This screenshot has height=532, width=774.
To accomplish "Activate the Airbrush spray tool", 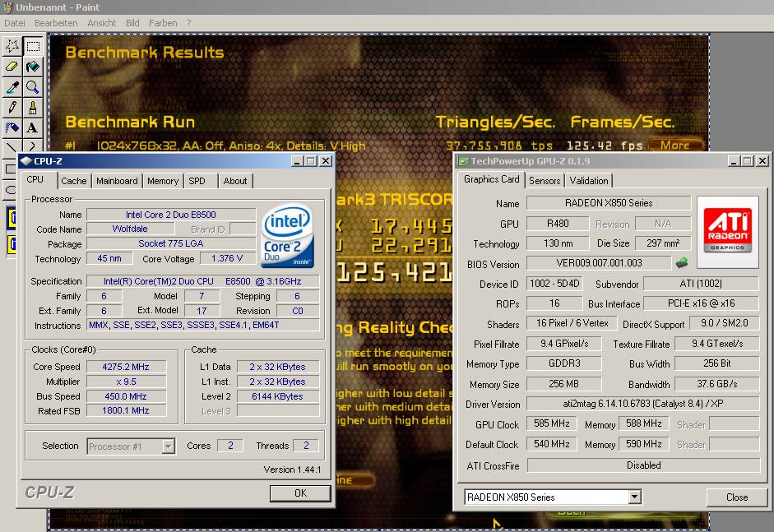I will [12, 127].
